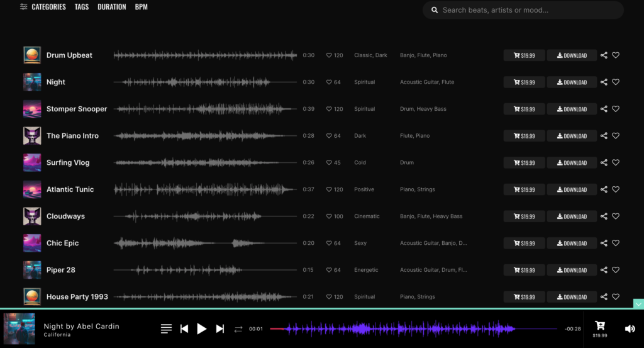The width and height of the screenshot is (644, 348).
Task: Click the filter sliders icon beside Categories
Action: pyautogui.click(x=24, y=7)
